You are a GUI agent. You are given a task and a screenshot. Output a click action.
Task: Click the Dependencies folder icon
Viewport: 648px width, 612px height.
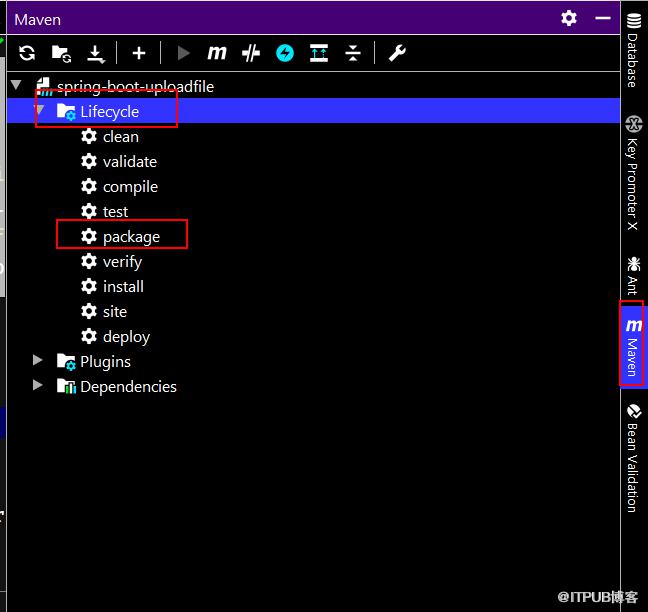click(x=66, y=386)
